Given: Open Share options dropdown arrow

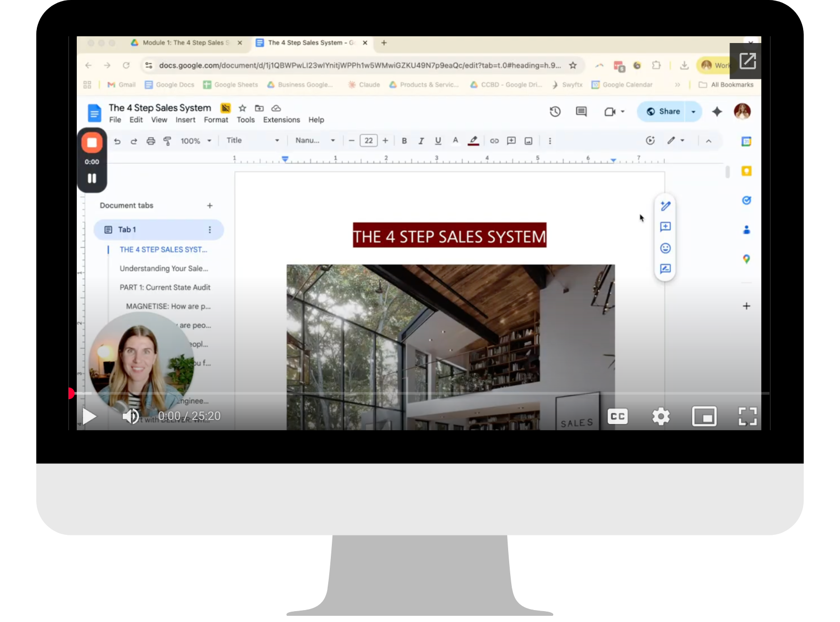Looking at the screenshot, I should [693, 111].
